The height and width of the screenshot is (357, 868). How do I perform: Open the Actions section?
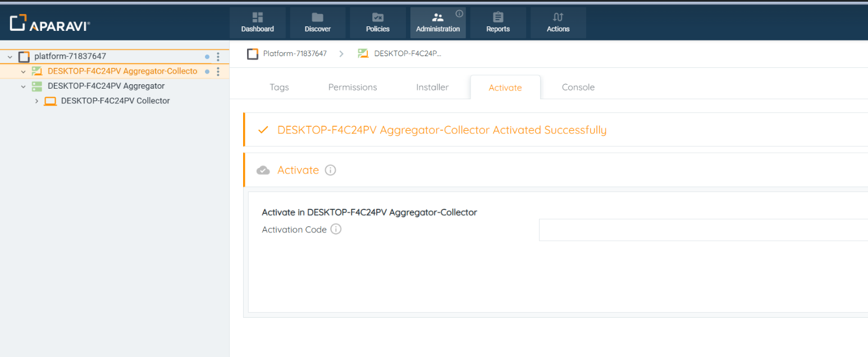pyautogui.click(x=558, y=23)
